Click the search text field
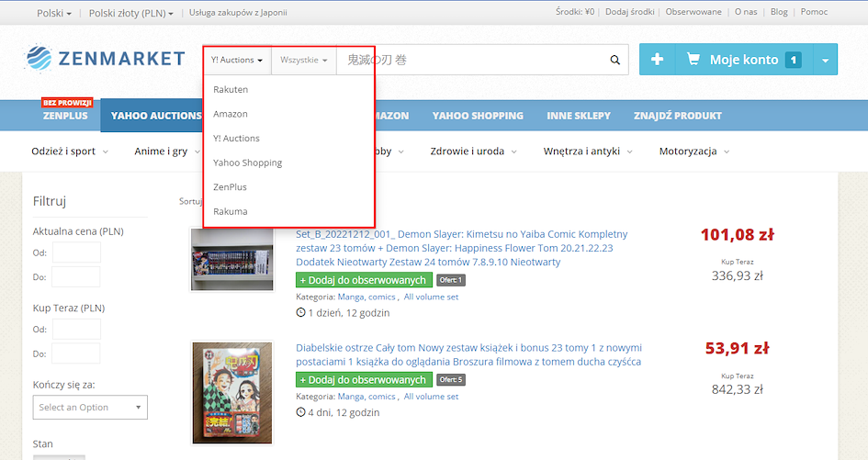This screenshot has height=460, width=868. pos(470,60)
